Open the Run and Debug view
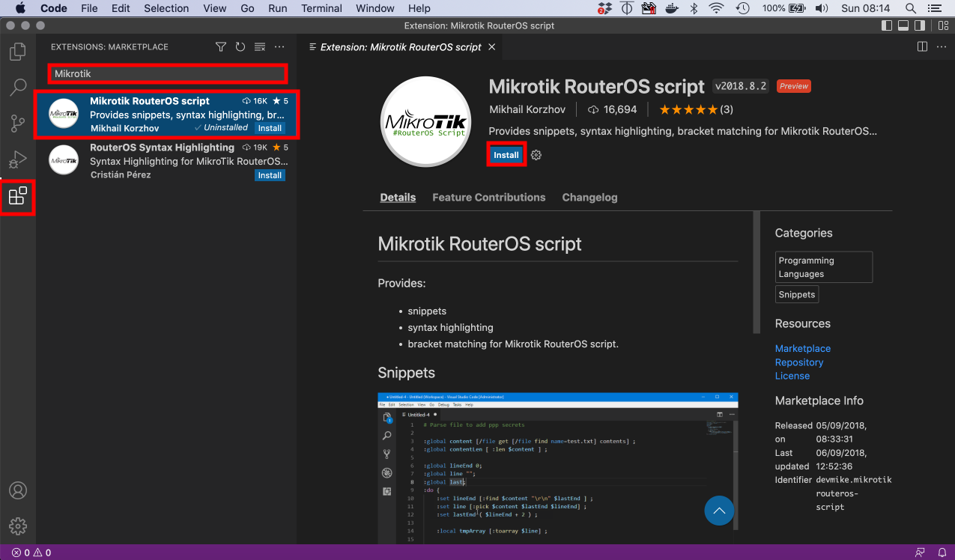 (17, 159)
